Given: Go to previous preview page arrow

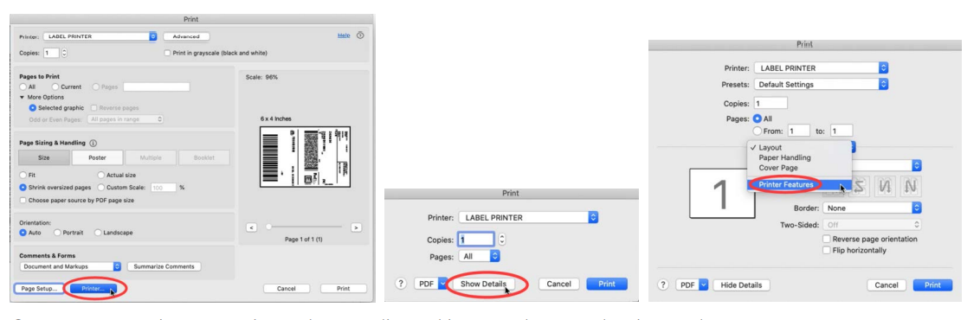Looking at the screenshot, I should point(249,227).
